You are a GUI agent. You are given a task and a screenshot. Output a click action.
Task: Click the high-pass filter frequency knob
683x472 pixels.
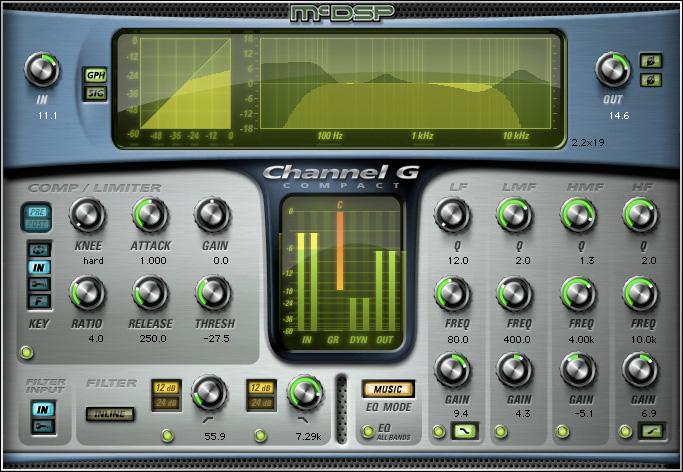(209, 392)
